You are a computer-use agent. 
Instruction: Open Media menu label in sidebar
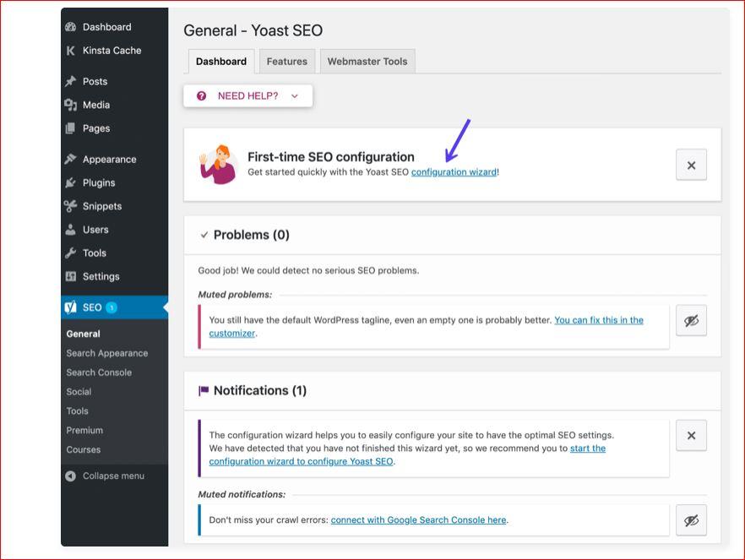tap(96, 105)
